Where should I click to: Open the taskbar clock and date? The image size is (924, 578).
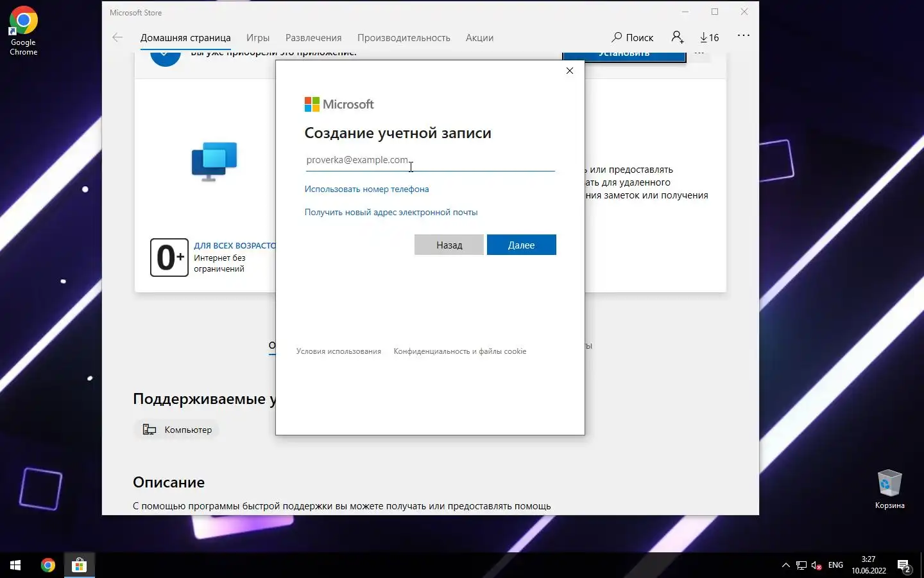pyautogui.click(x=869, y=565)
